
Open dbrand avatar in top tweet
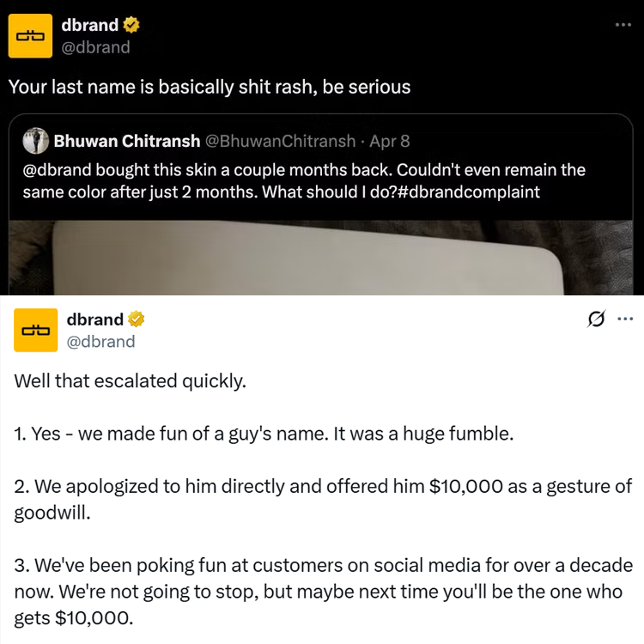pos(30,36)
